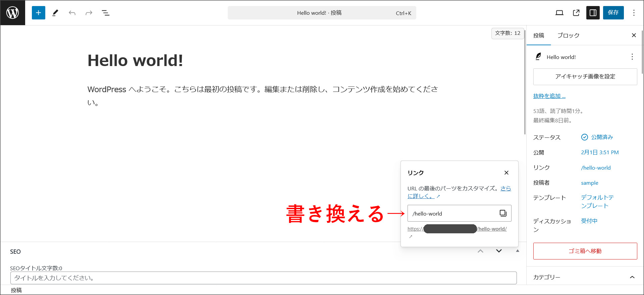
Task: Open the device preview icon
Action: click(x=559, y=13)
